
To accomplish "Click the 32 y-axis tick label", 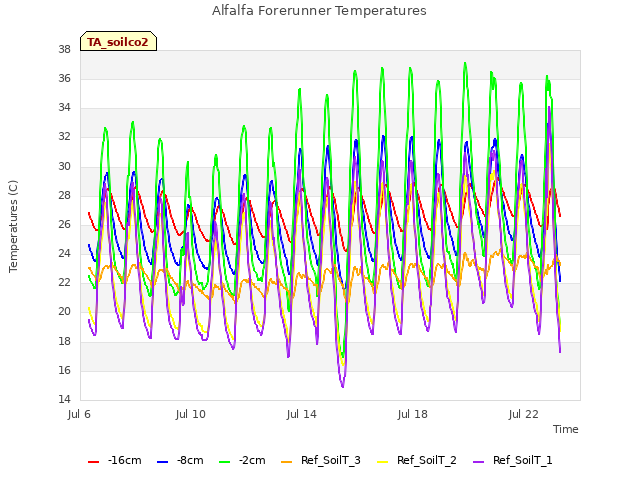I will (64, 137).
